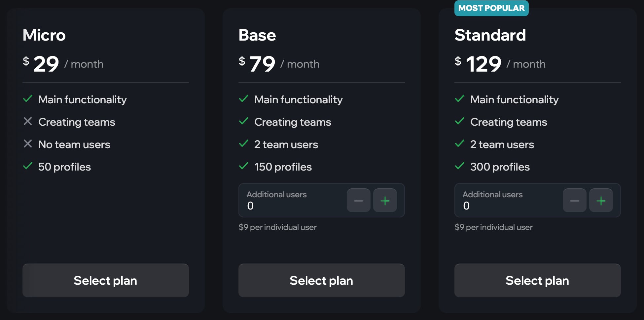The height and width of the screenshot is (320, 644).
Task: Click the Standard plan $129 price
Action: (478, 64)
